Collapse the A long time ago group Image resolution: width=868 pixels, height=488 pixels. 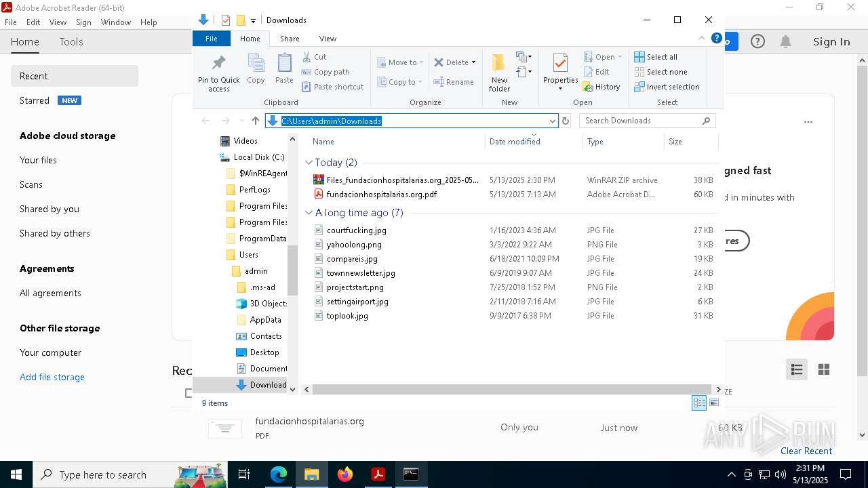click(x=309, y=213)
